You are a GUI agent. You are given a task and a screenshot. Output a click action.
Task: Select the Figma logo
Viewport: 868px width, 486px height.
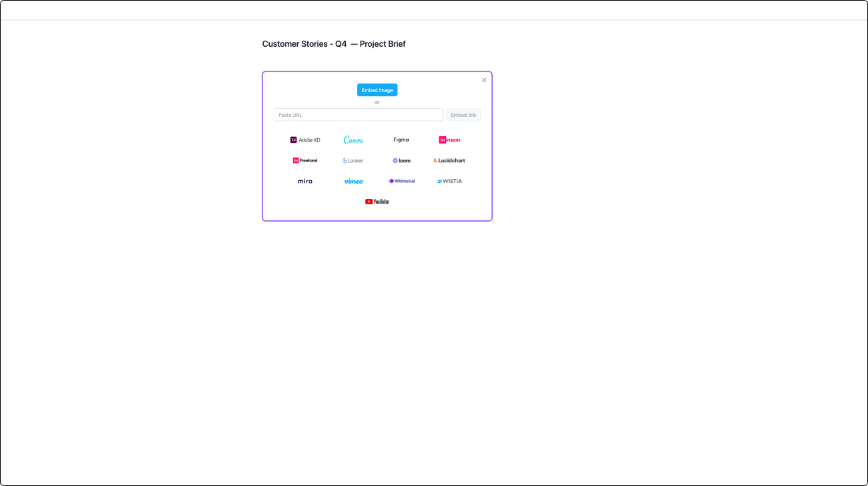401,140
